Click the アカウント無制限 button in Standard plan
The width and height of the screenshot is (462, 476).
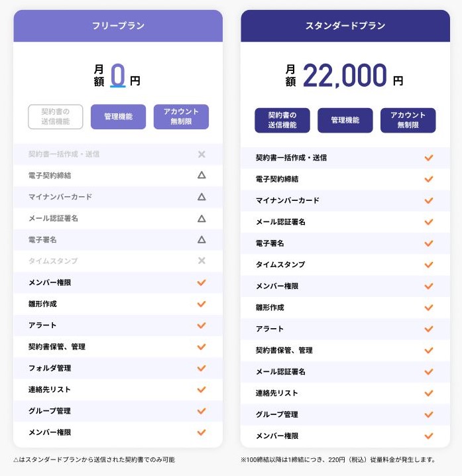[x=408, y=120]
